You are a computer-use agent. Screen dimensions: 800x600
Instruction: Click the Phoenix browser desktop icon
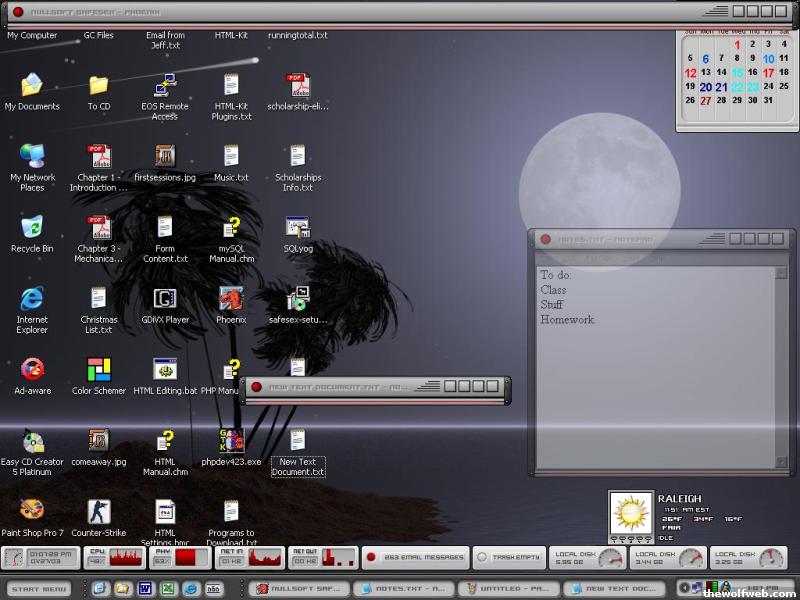pos(231,299)
